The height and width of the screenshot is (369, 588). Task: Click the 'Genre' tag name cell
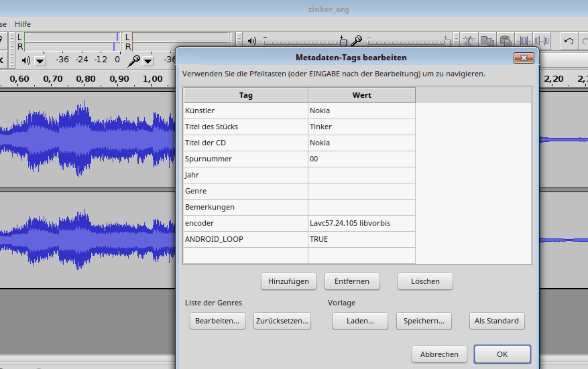click(x=245, y=192)
